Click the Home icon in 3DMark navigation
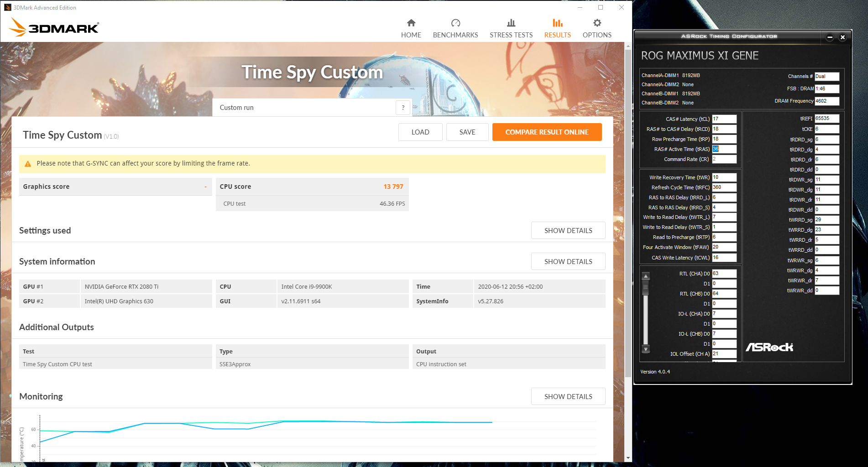Screen dimensions: 868x467 click(x=411, y=23)
